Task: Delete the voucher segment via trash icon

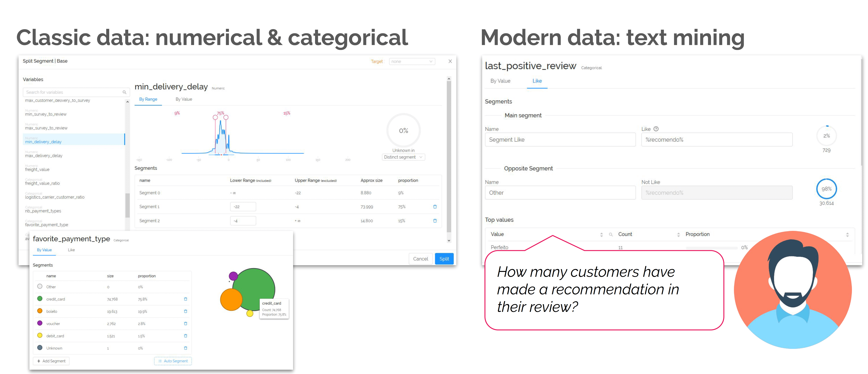Action: [185, 323]
